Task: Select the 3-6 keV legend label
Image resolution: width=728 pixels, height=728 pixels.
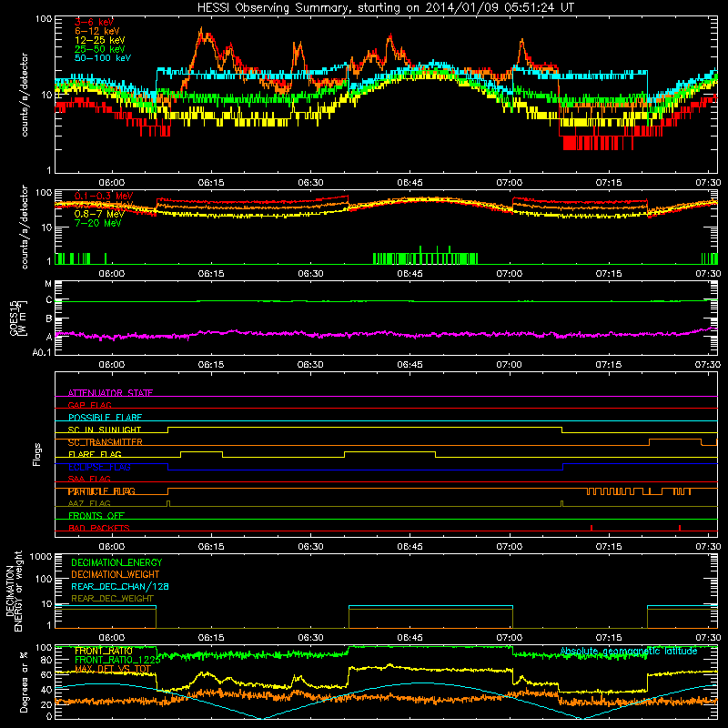Action: pos(94,22)
